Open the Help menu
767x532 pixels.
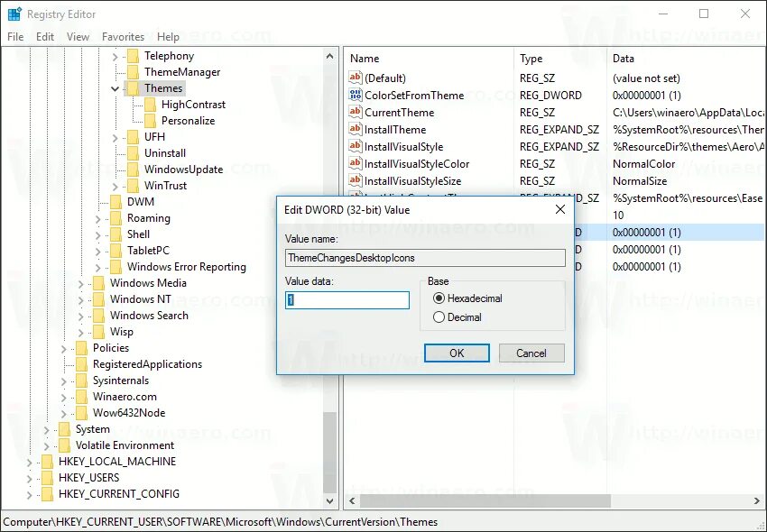click(168, 37)
